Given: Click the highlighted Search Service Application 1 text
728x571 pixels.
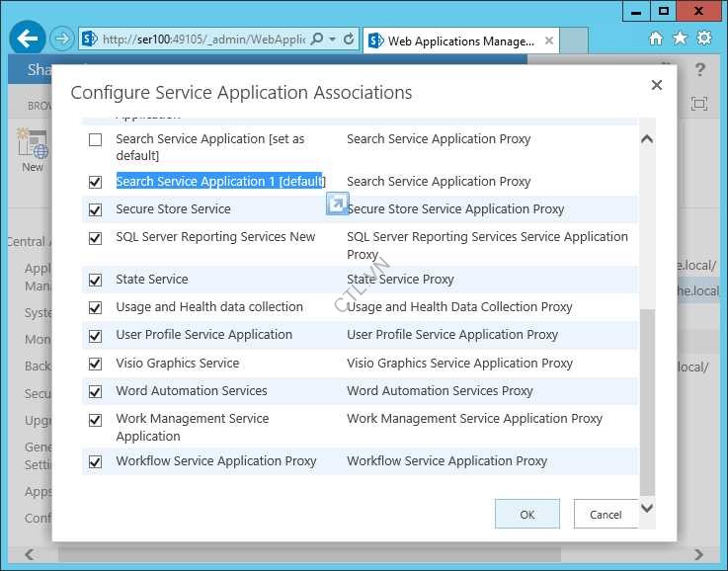Looking at the screenshot, I should point(219,181).
